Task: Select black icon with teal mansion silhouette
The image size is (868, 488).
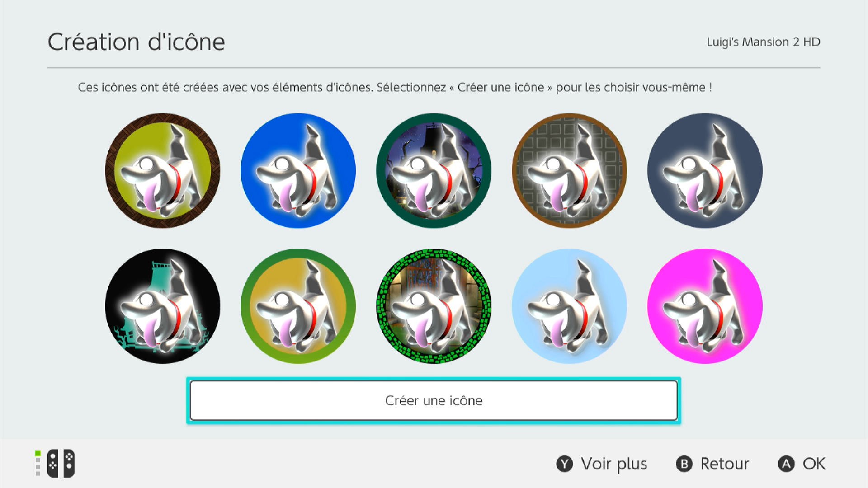Action: (x=163, y=306)
